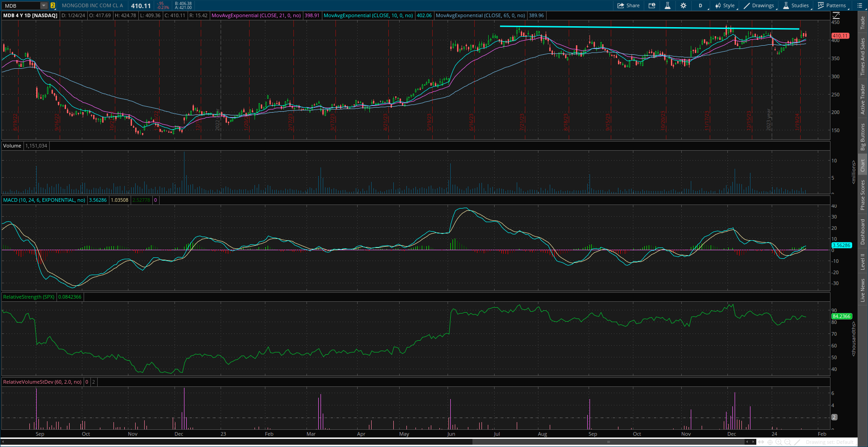Click the active drawing tool line icon
This screenshot has width=868, height=447.
click(797, 442)
